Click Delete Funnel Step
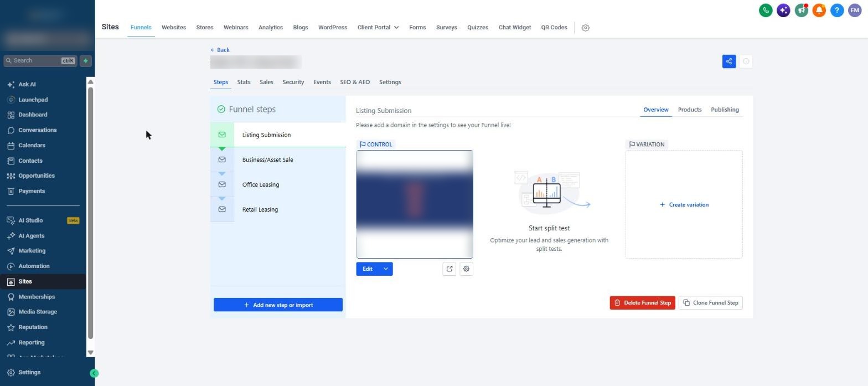Viewport: 868px width, 386px height. click(x=643, y=303)
